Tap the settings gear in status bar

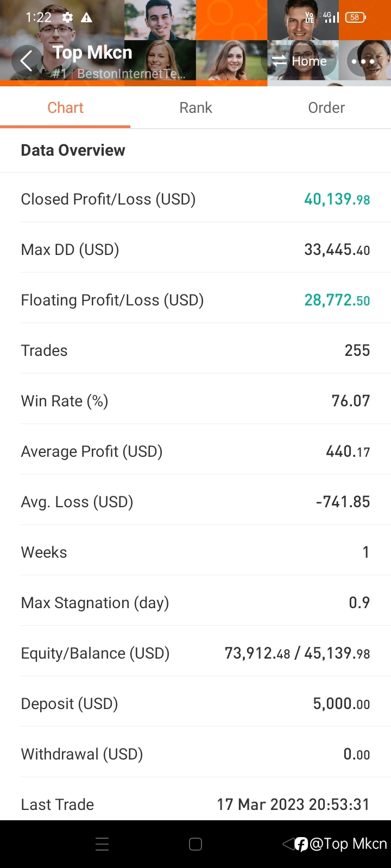(x=67, y=17)
